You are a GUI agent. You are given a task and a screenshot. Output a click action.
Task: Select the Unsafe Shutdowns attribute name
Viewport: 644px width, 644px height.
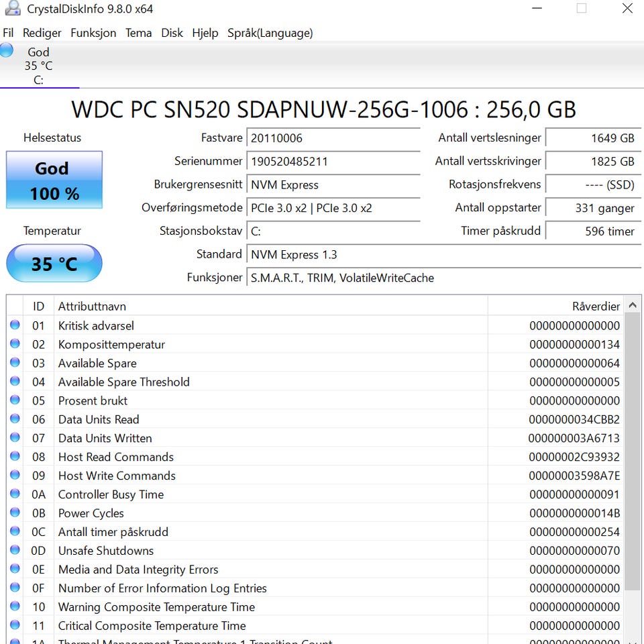[x=106, y=551]
